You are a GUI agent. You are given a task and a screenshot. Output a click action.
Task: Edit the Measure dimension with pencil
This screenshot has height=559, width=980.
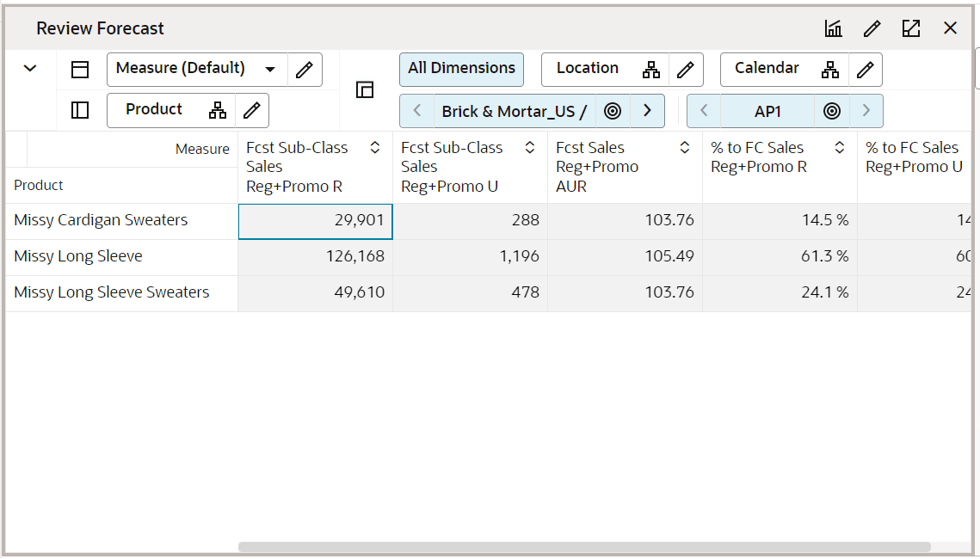pyautogui.click(x=305, y=70)
